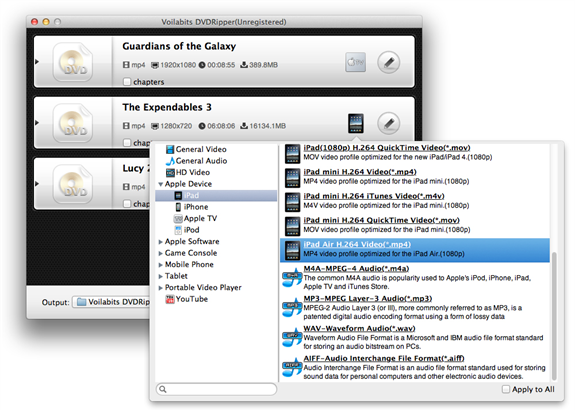Expand the Tablet category
Screen dimensions: 575x411
click(160, 276)
